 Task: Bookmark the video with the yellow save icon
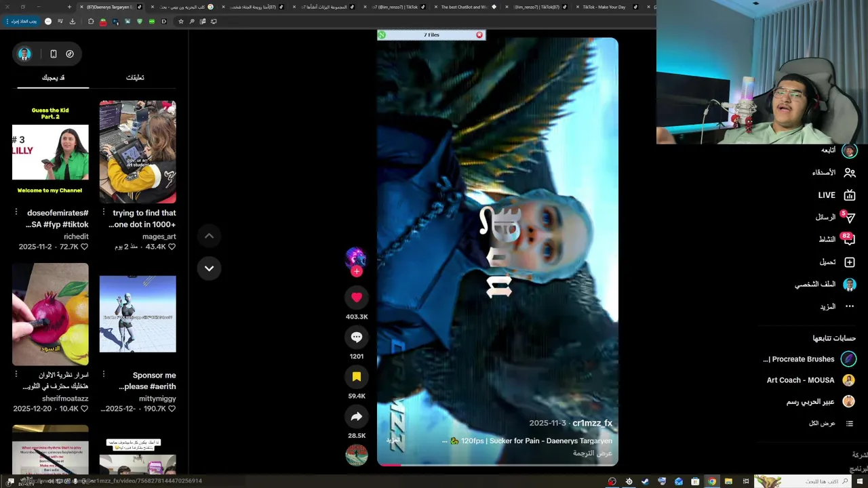357,377
